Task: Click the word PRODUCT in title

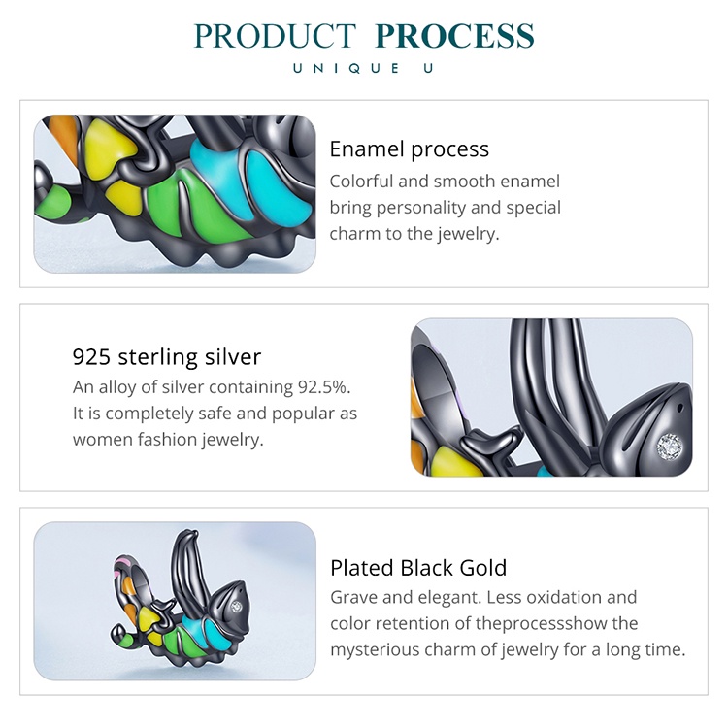Action: (x=278, y=36)
